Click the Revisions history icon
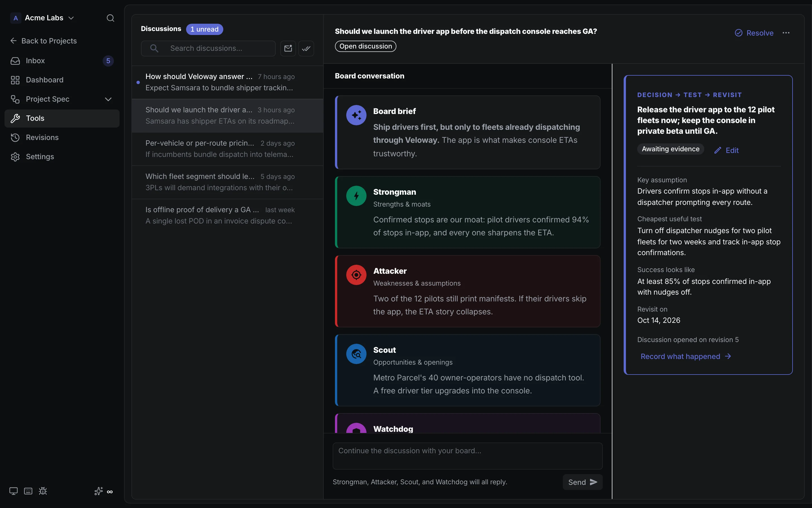 [15, 137]
